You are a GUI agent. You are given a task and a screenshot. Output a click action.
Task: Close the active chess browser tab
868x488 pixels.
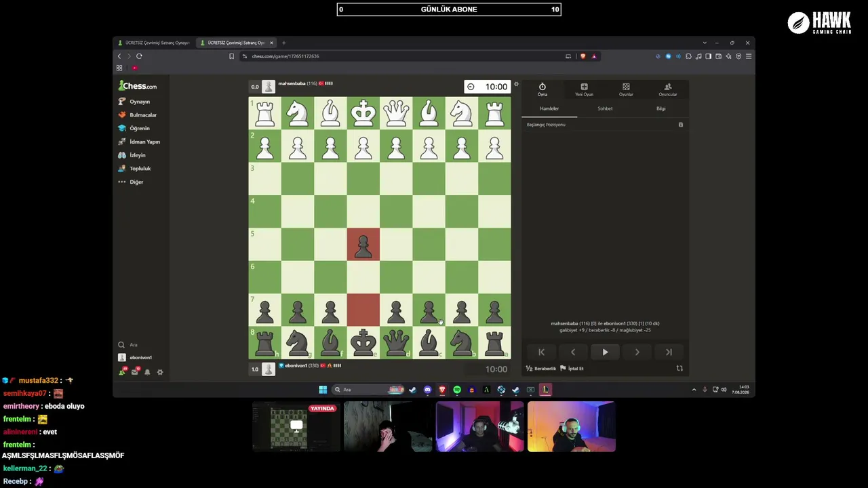coord(271,43)
